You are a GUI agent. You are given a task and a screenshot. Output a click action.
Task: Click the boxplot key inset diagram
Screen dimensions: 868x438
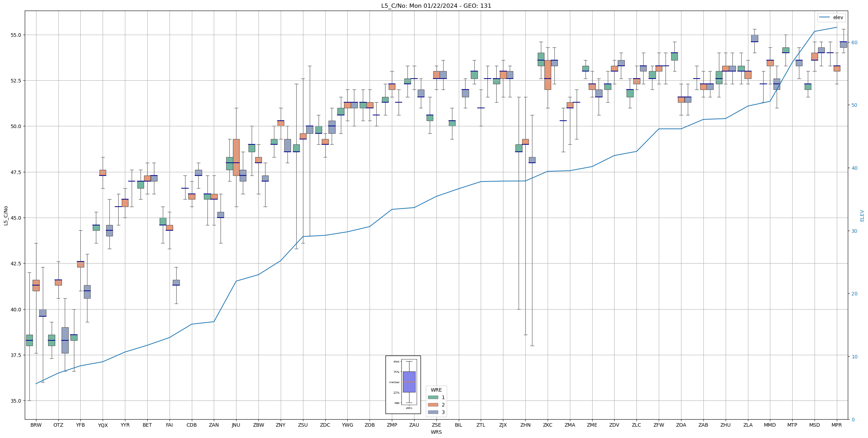[403, 385]
